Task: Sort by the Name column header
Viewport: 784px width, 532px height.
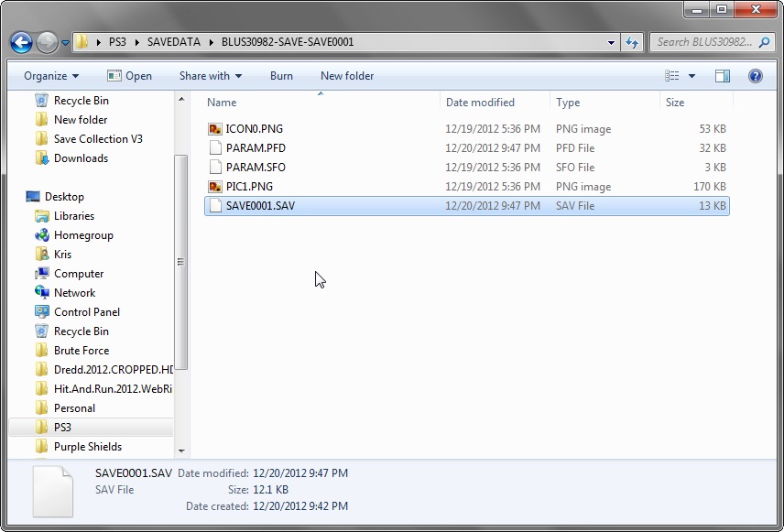Action: [222, 103]
